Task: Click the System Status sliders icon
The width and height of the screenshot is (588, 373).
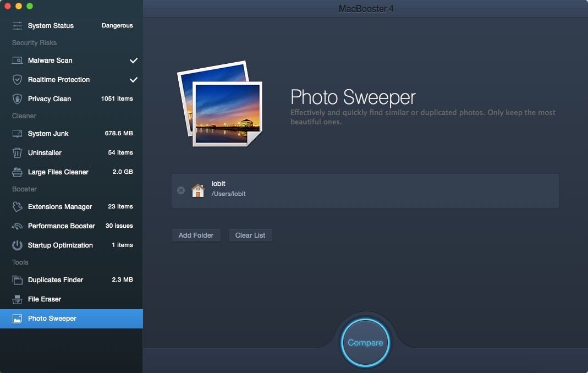Action: point(17,25)
